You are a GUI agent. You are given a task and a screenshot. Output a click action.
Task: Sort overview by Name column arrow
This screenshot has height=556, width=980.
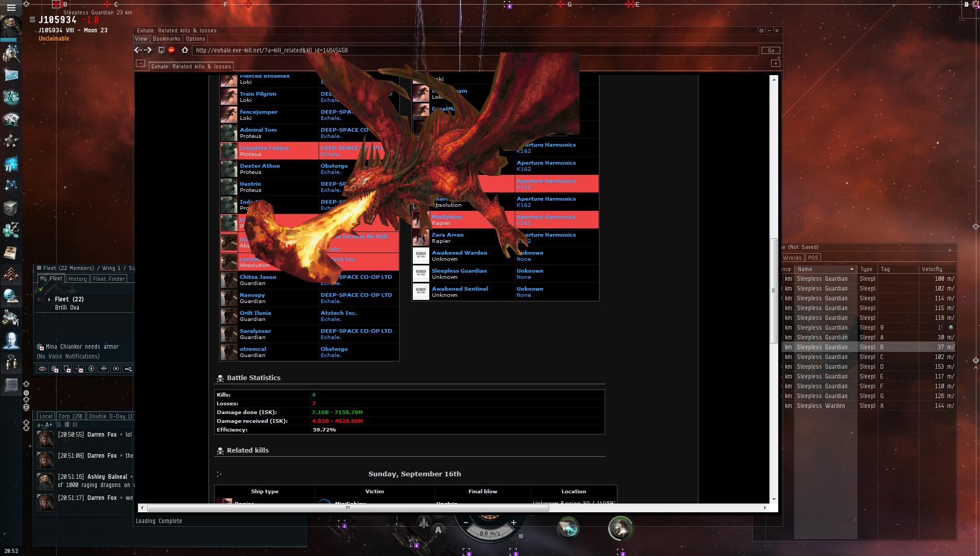[x=852, y=269]
